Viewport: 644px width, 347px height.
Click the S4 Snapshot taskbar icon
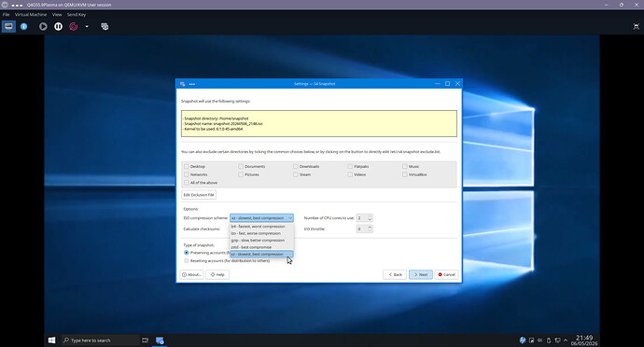(160, 340)
